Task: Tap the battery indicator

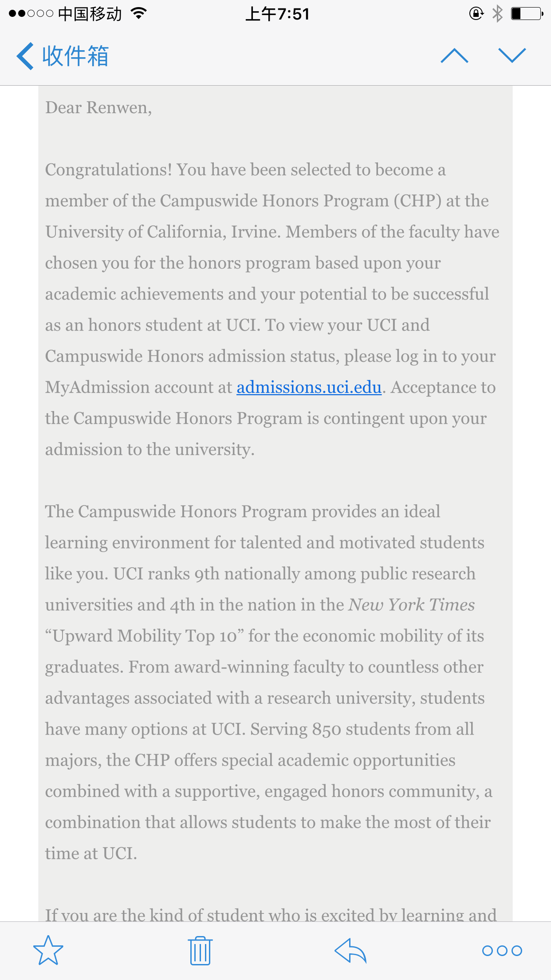Action: [527, 14]
